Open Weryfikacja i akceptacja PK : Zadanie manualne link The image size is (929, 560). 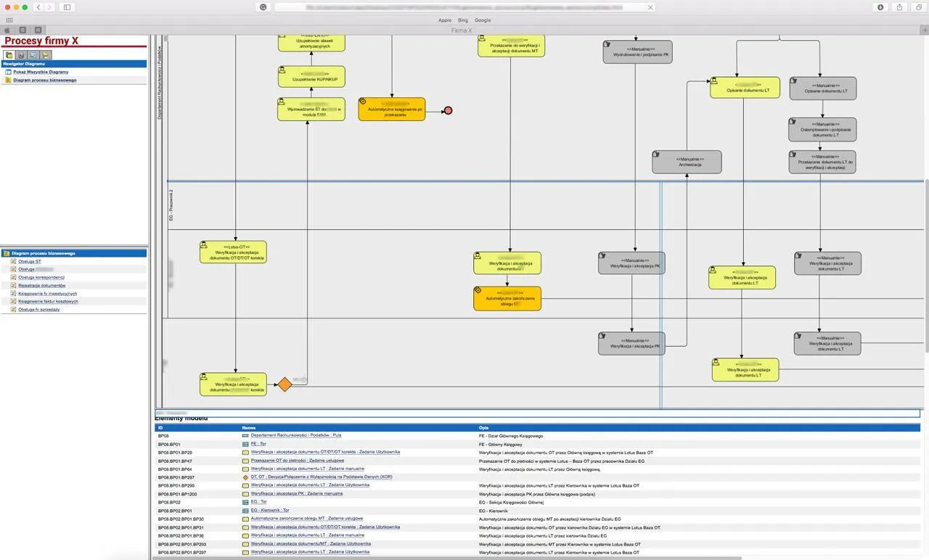[297, 494]
